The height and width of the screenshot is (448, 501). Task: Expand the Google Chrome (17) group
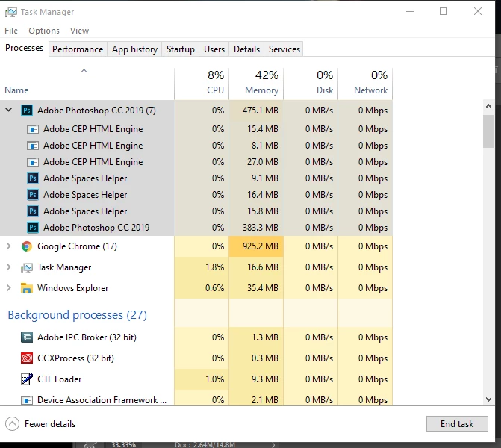pos(9,246)
